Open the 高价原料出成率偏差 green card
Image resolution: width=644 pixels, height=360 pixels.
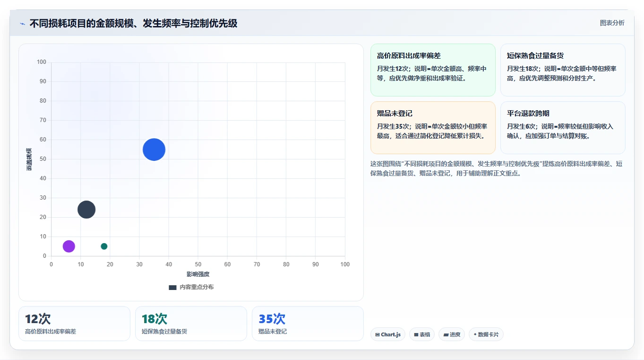(433, 70)
